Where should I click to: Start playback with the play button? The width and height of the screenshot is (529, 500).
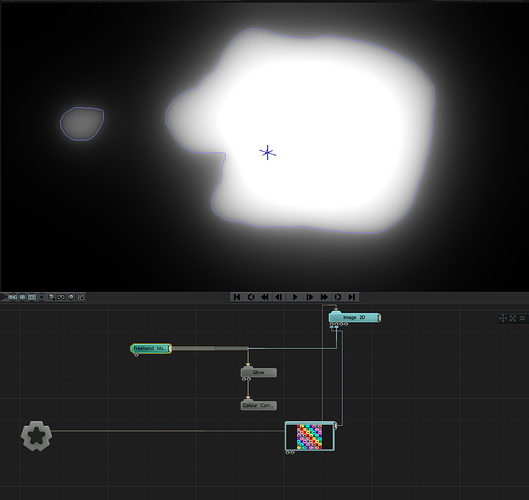click(294, 297)
